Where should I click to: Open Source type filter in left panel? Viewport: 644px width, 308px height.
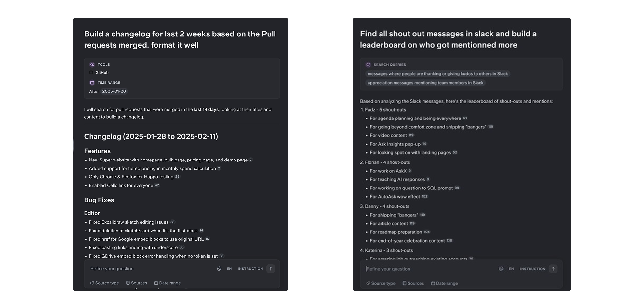[104, 283]
